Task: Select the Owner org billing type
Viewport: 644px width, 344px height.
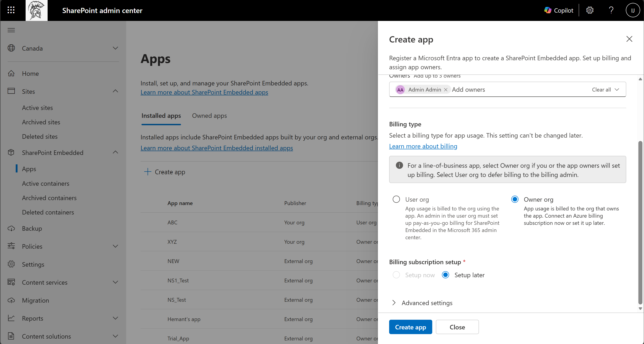Action: (515, 199)
